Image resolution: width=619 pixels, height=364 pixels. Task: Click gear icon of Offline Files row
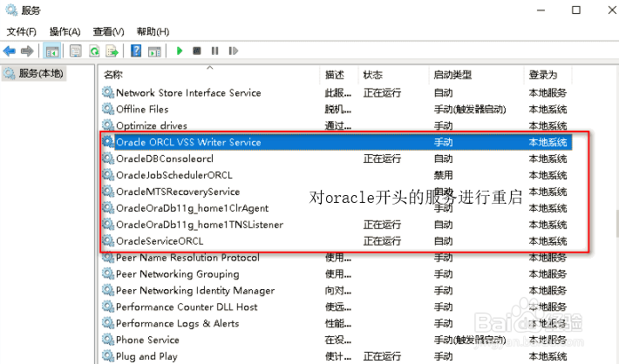click(108, 109)
